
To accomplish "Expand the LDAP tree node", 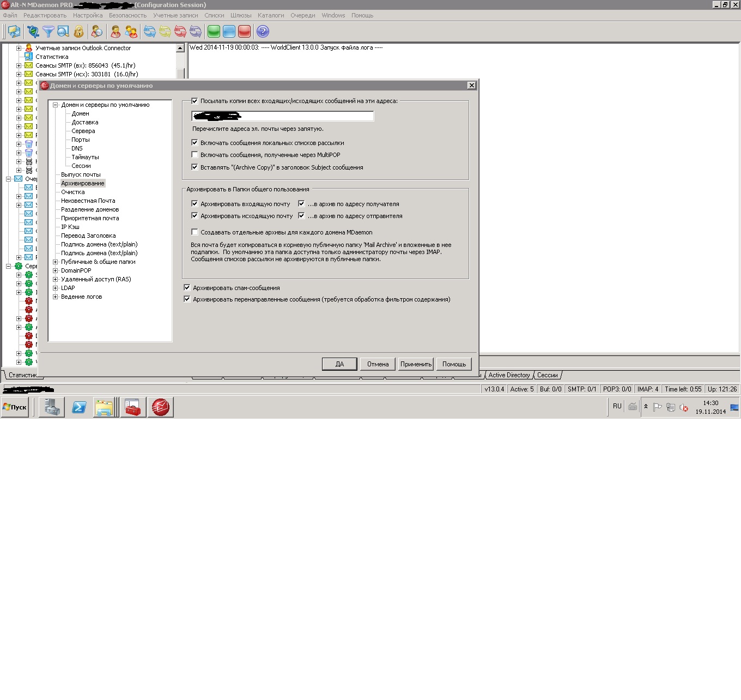I will click(55, 288).
